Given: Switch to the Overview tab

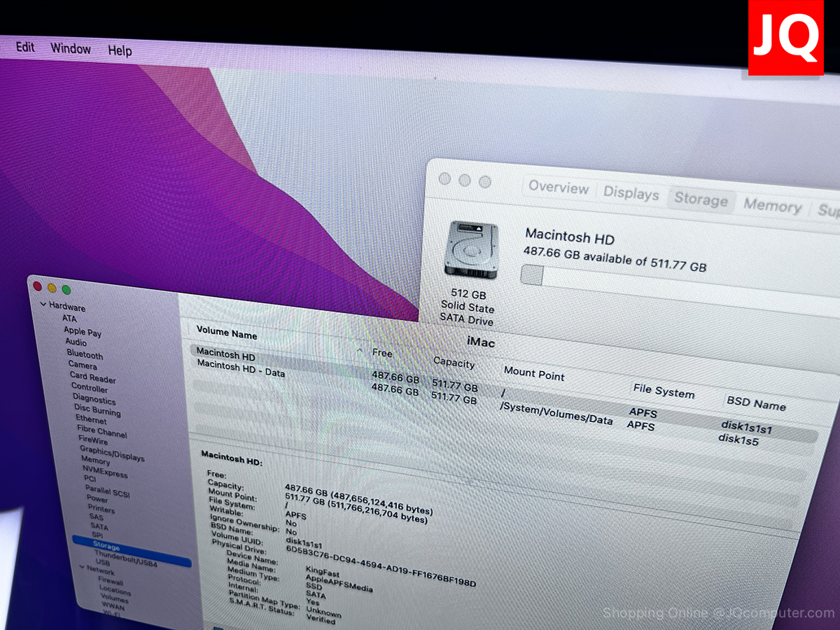Looking at the screenshot, I should coord(559,188).
